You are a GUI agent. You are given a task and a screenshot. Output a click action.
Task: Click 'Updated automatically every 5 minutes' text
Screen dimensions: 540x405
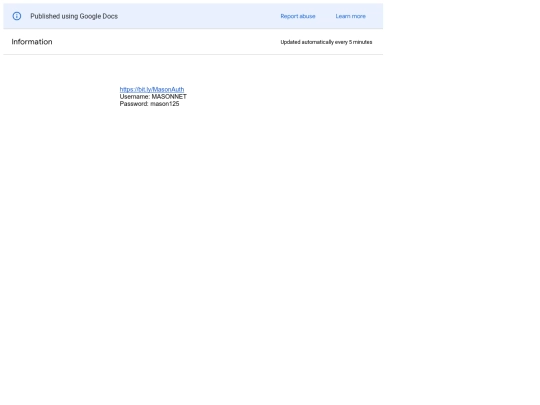click(x=326, y=42)
